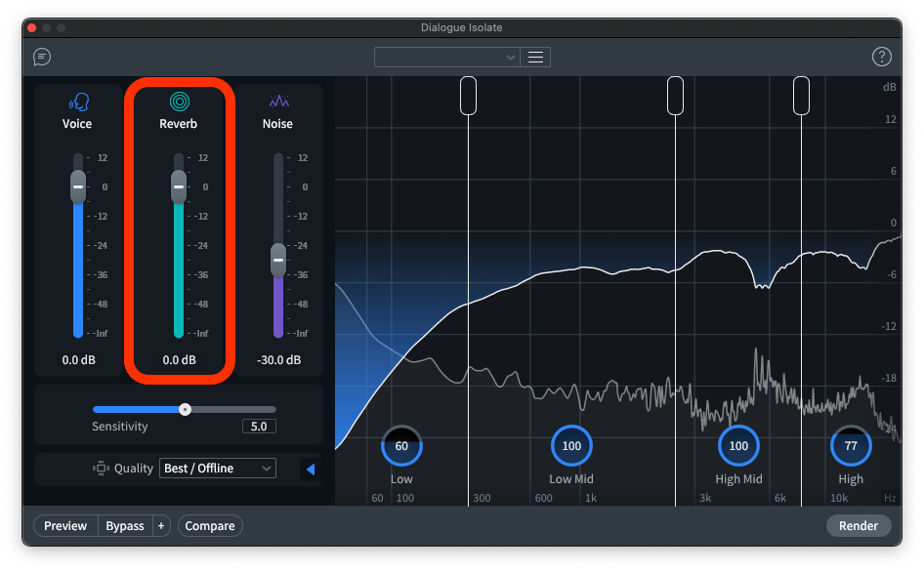Click the plus button beside Bypass
Viewport: 924px width, 572px height.
[161, 526]
